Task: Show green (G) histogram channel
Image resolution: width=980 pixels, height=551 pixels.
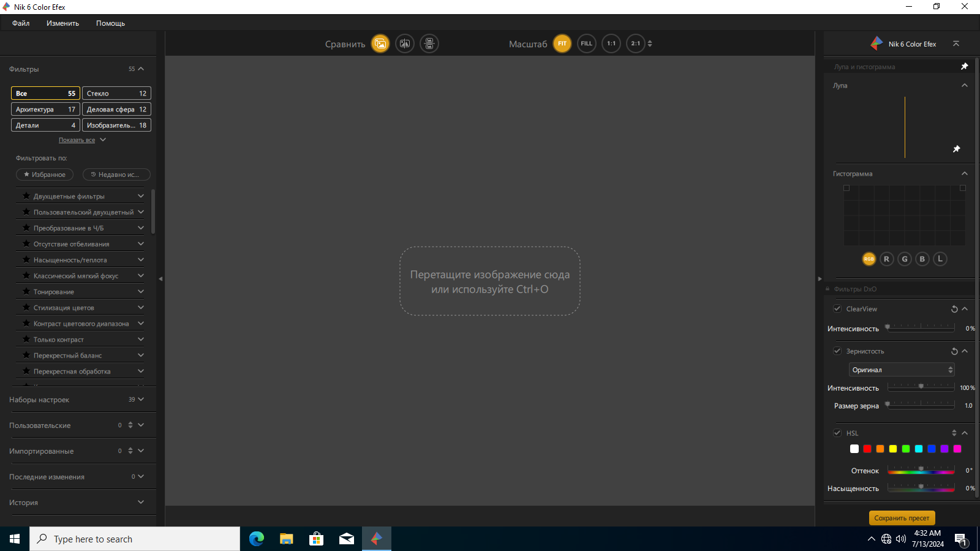Action: tap(905, 259)
